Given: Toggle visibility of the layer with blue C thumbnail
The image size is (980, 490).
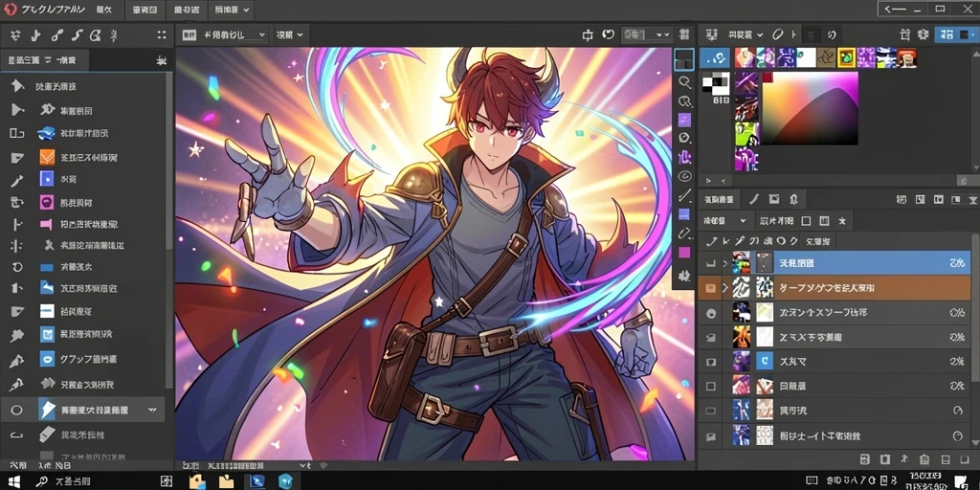Looking at the screenshot, I should point(711,361).
